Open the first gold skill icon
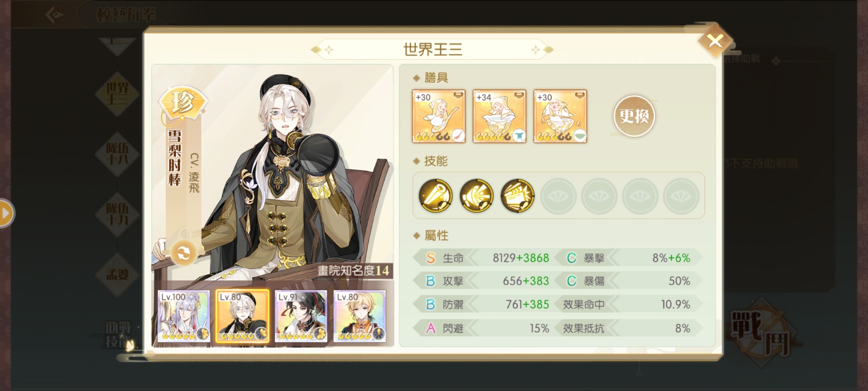 click(x=435, y=196)
